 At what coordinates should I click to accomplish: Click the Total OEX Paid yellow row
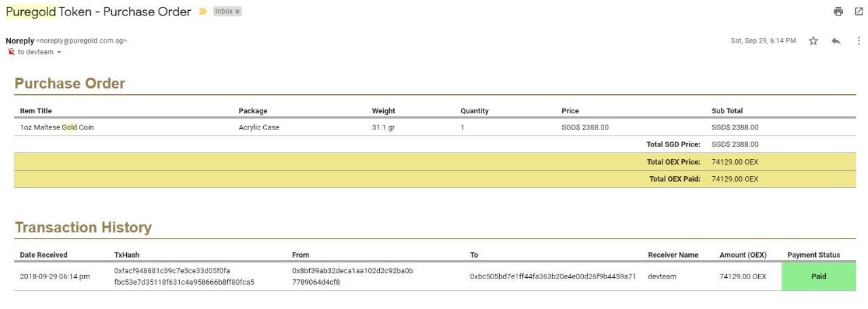[x=434, y=179]
